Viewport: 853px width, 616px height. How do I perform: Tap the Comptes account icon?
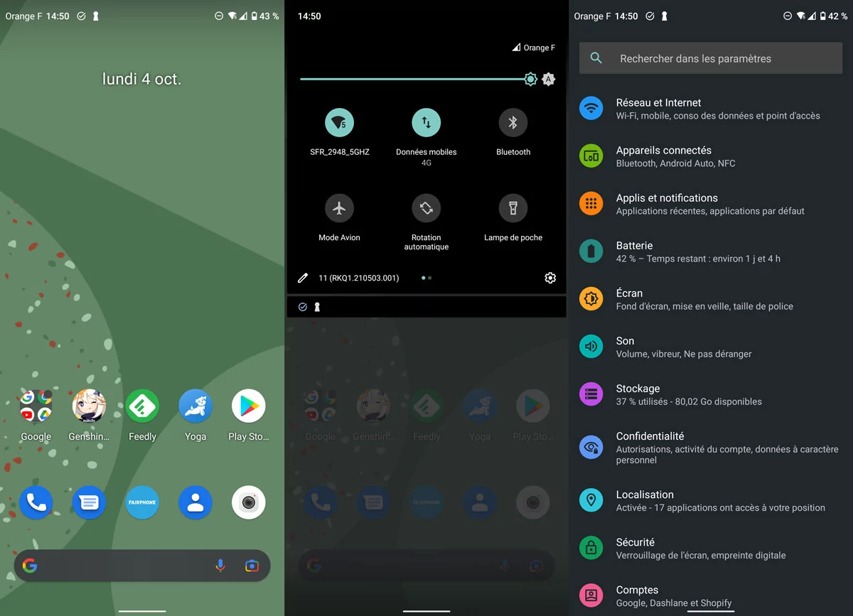(591, 595)
